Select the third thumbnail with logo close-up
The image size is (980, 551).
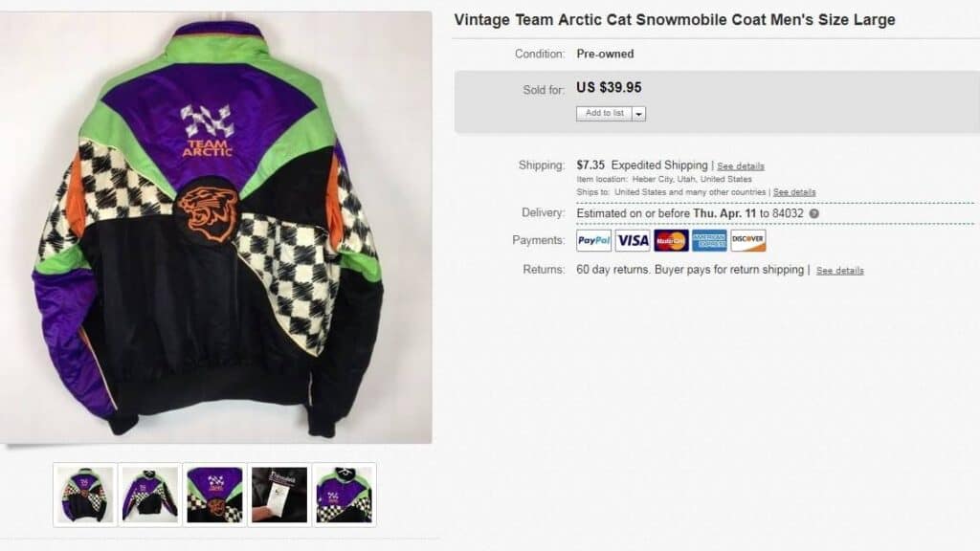215,495
